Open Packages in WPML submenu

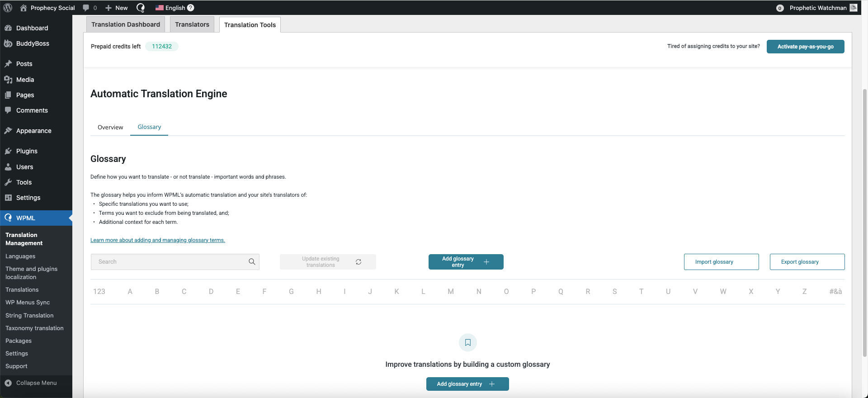pos(19,341)
